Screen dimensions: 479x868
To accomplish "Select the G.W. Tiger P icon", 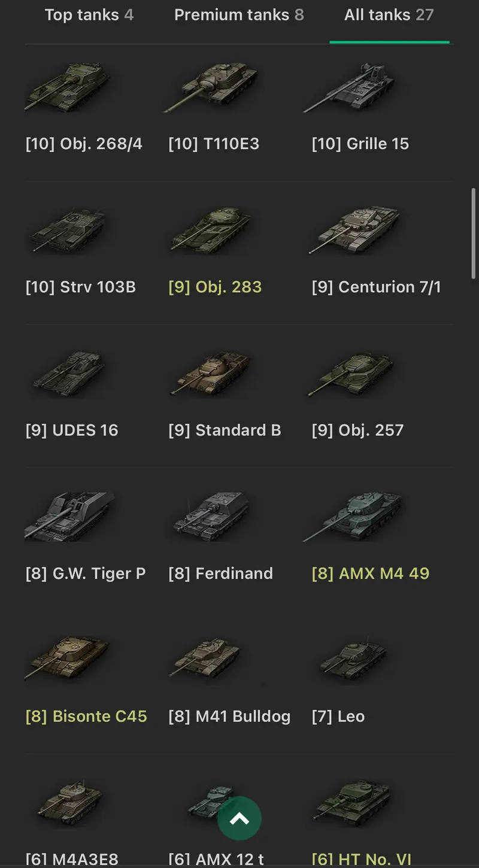I will 69,517.
